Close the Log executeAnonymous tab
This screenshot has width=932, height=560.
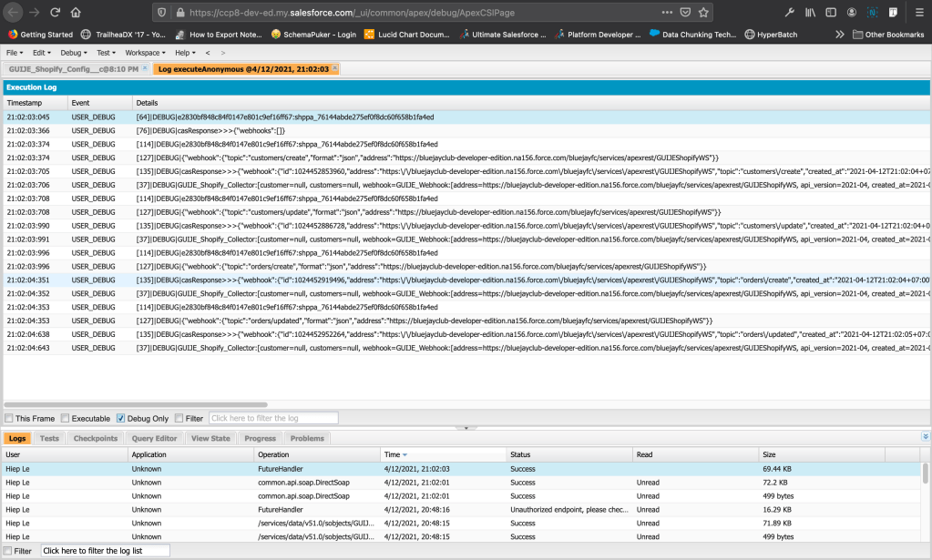coord(335,69)
